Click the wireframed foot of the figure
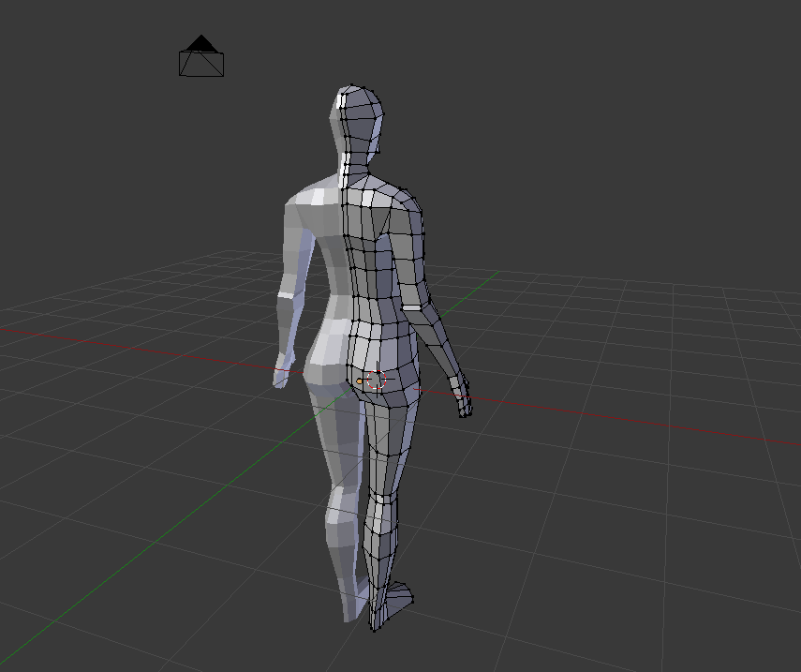The image size is (801, 672). 391,606
